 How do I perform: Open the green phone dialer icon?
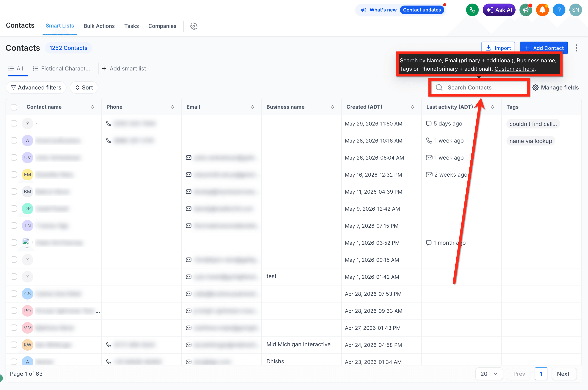[x=472, y=10]
